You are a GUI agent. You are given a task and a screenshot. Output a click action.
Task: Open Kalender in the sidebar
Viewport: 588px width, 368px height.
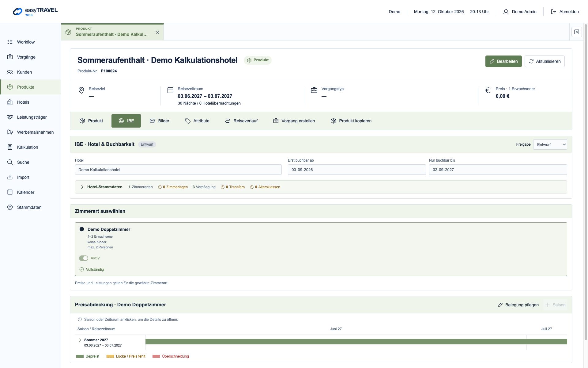click(30, 192)
